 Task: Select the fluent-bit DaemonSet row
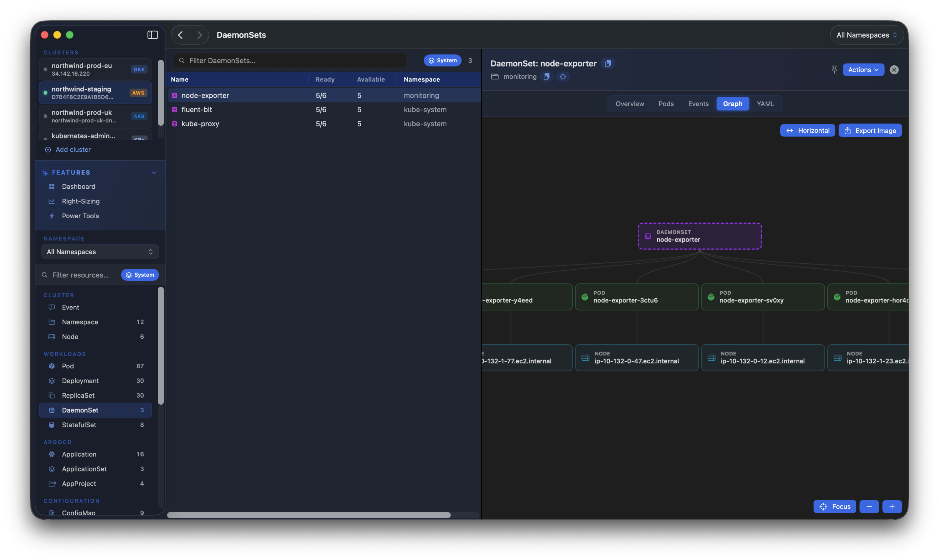coord(324,109)
